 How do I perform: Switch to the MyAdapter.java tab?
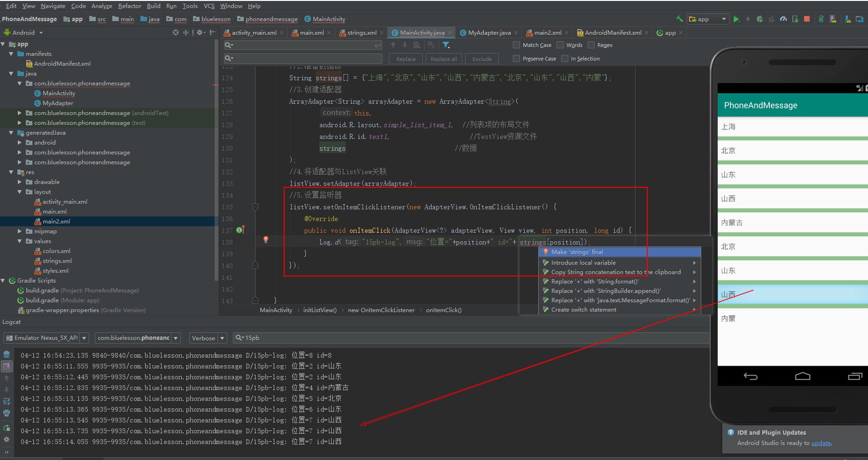(489, 33)
